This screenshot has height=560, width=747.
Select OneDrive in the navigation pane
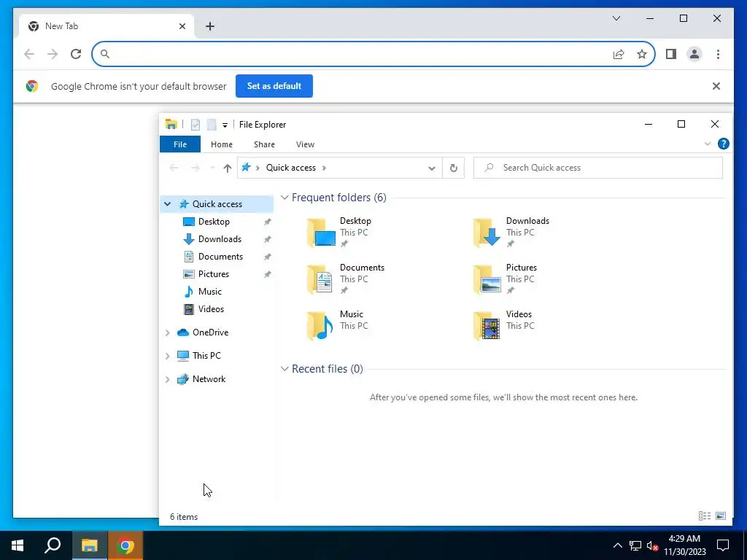210,332
